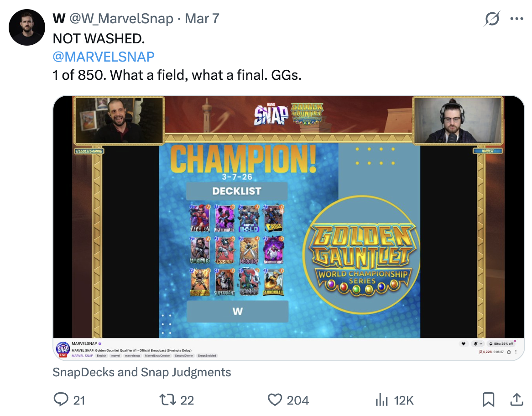Viewport: 532px width, 416px height.
Task: Open the three-dot more options menu
Action: 517,19
